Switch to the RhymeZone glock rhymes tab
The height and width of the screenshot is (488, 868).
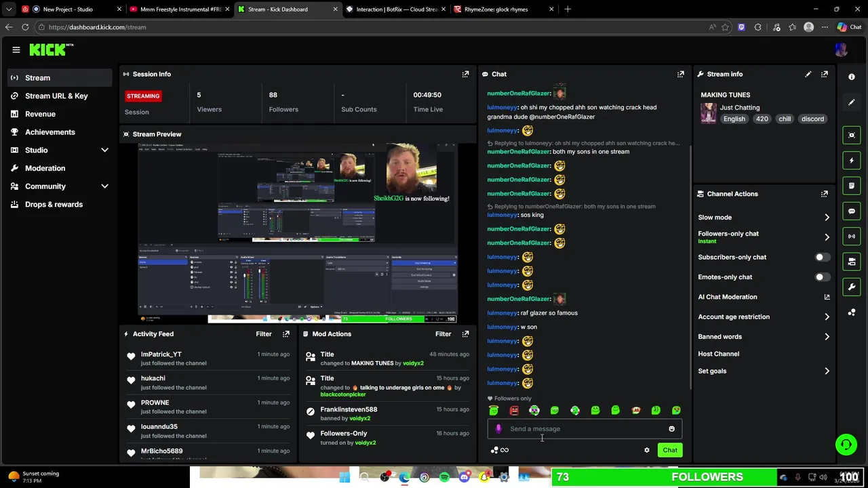click(503, 9)
